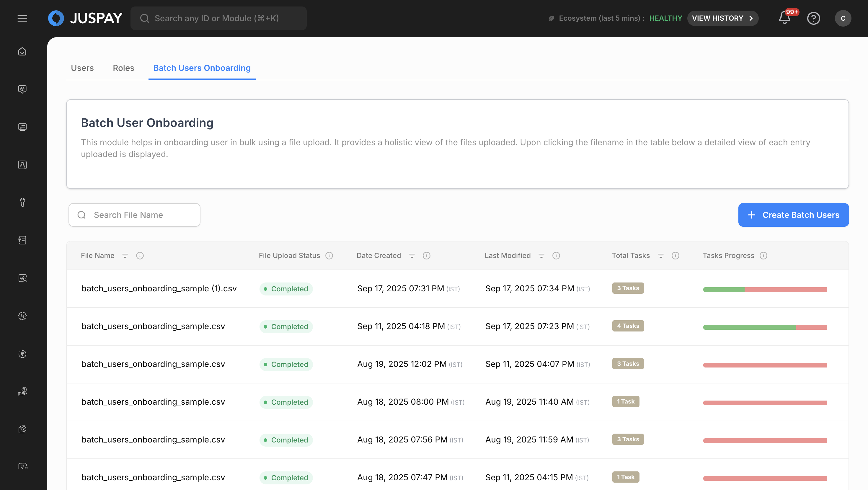
Task: Click the help question mark icon
Action: point(813,18)
